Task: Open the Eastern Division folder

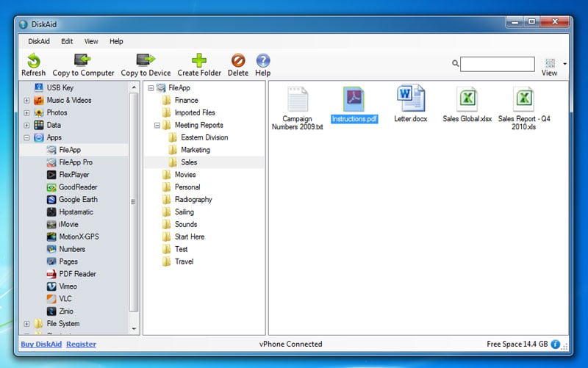Action: (x=198, y=137)
